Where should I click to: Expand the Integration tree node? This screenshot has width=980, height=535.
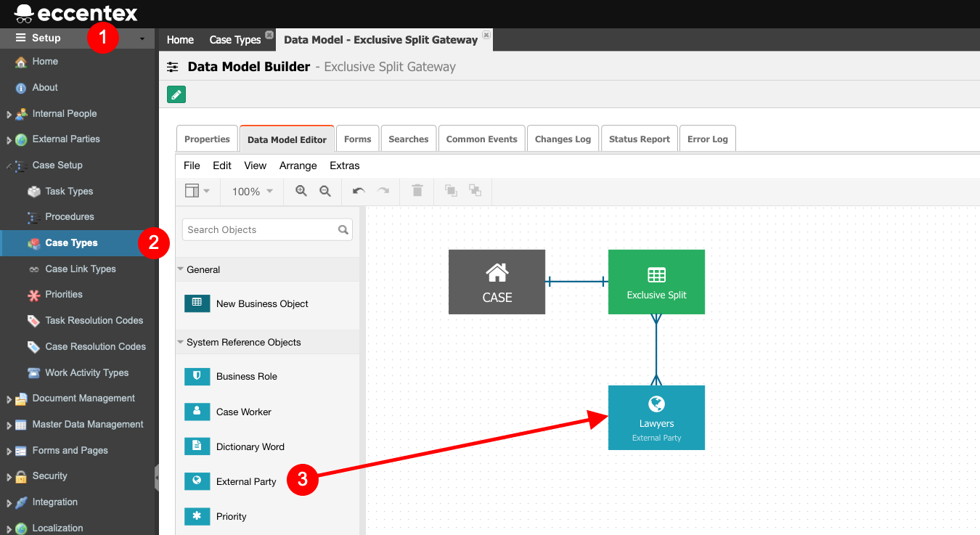click(x=9, y=503)
